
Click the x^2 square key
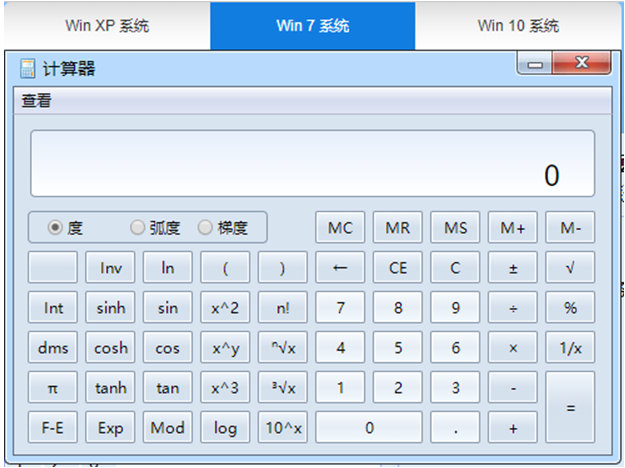click(225, 307)
